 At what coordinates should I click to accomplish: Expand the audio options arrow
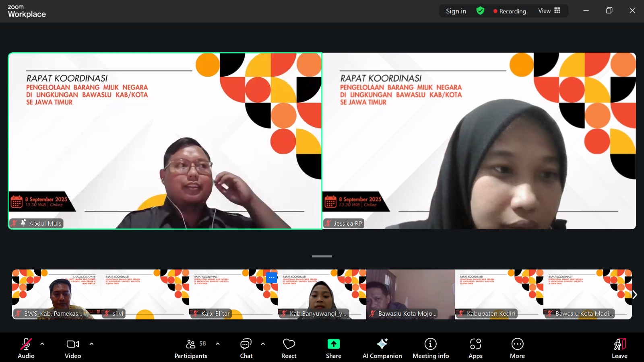[x=42, y=344]
